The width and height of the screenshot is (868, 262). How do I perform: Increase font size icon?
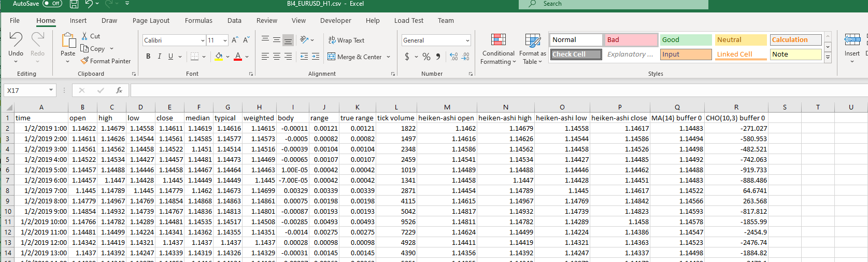pyautogui.click(x=235, y=40)
